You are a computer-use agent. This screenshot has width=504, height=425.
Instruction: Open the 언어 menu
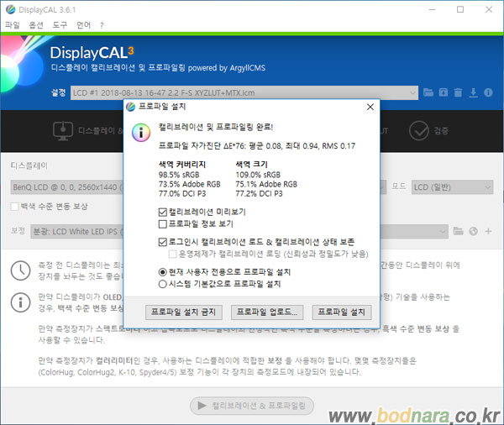(83, 25)
